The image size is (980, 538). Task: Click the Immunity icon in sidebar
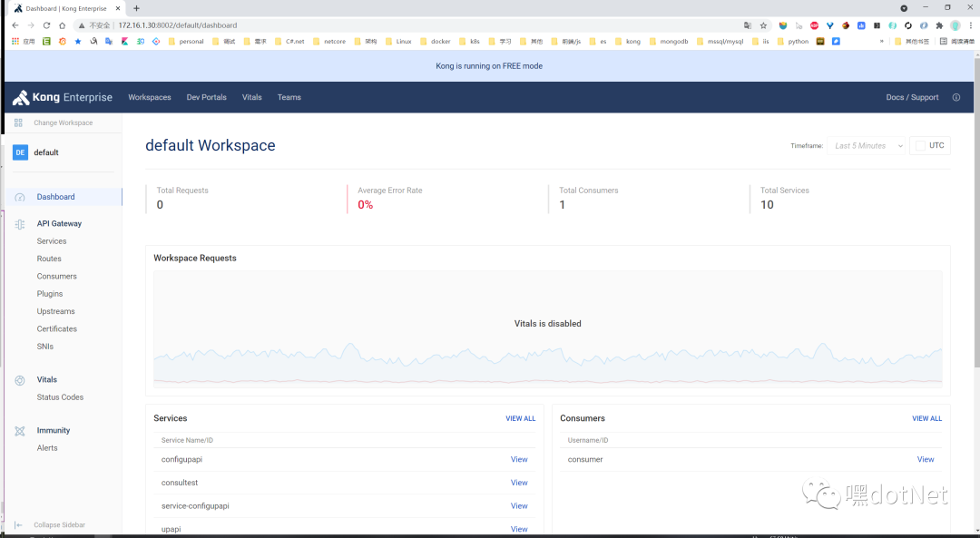click(x=20, y=431)
